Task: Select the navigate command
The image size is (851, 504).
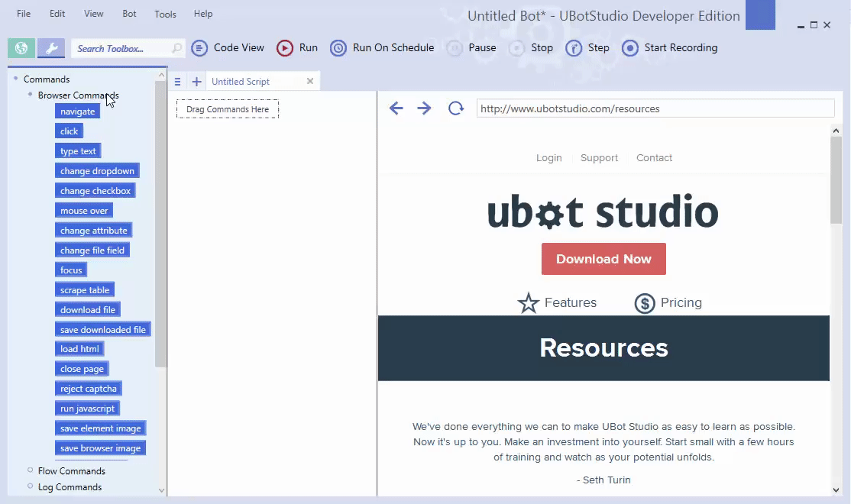Action: coord(78,111)
